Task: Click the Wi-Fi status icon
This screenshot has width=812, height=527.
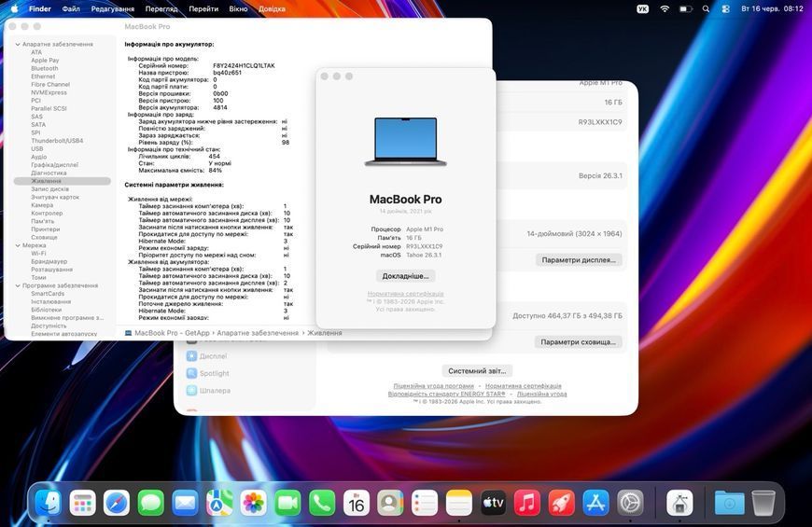Action: pyautogui.click(x=665, y=8)
